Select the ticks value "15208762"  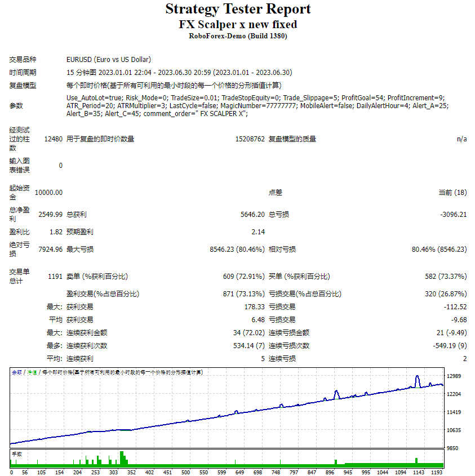pos(250,139)
